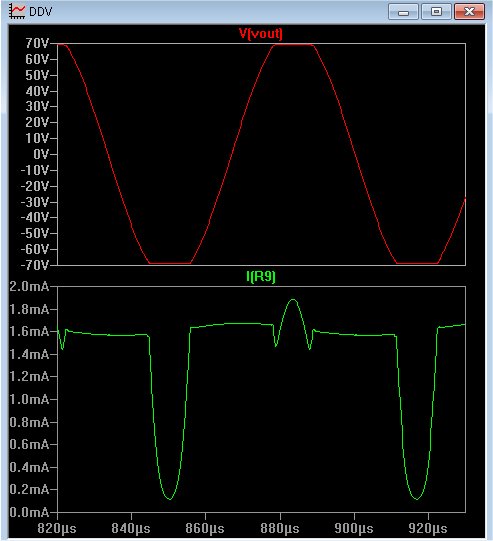Close the DDV plot window
Screen dimensions: 493x541
click(x=469, y=12)
